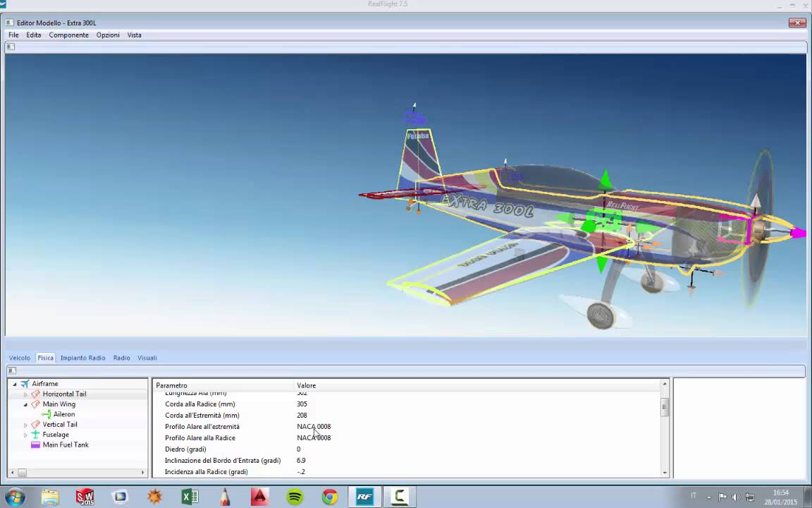The width and height of the screenshot is (812, 508).
Task: Collapse the Main Wing node
Action: 25,404
